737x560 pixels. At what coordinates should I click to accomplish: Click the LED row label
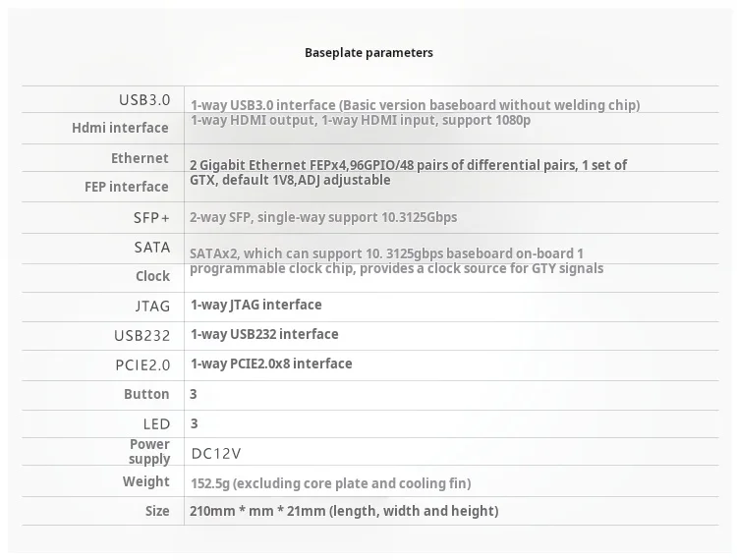156,423
